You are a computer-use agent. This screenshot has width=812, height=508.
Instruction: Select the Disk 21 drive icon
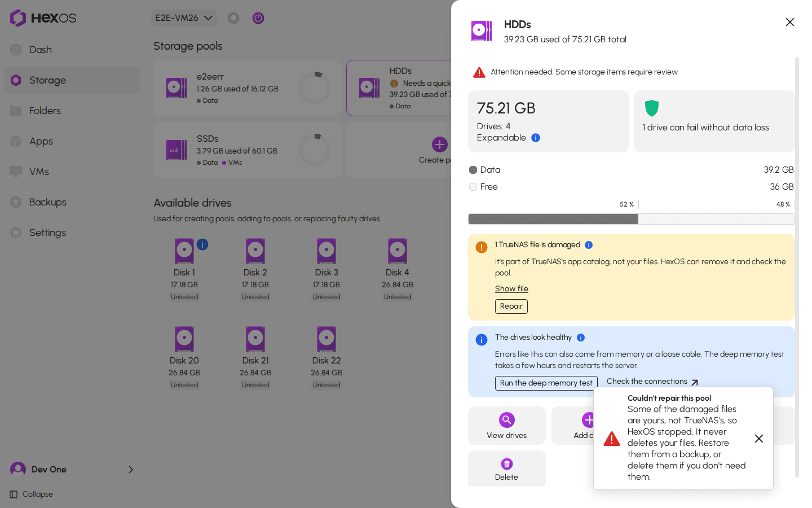coord(255,339)
